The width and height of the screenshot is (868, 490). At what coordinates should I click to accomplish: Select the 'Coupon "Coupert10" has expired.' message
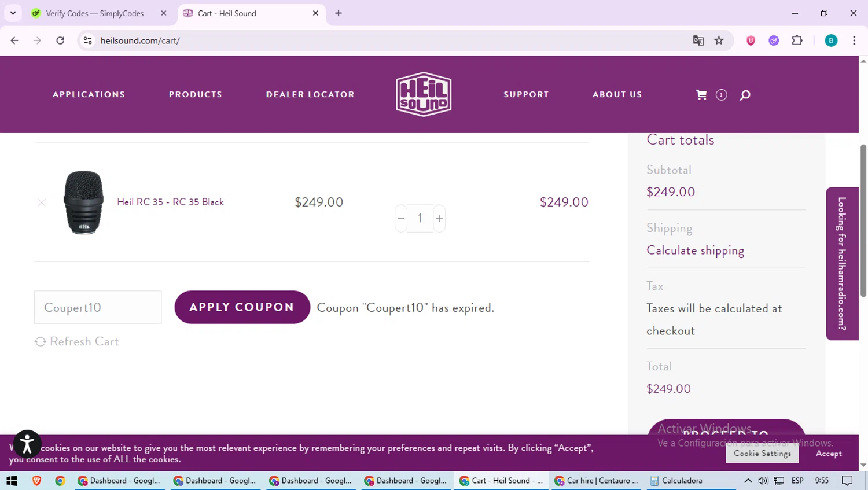[x=406, y=308]
